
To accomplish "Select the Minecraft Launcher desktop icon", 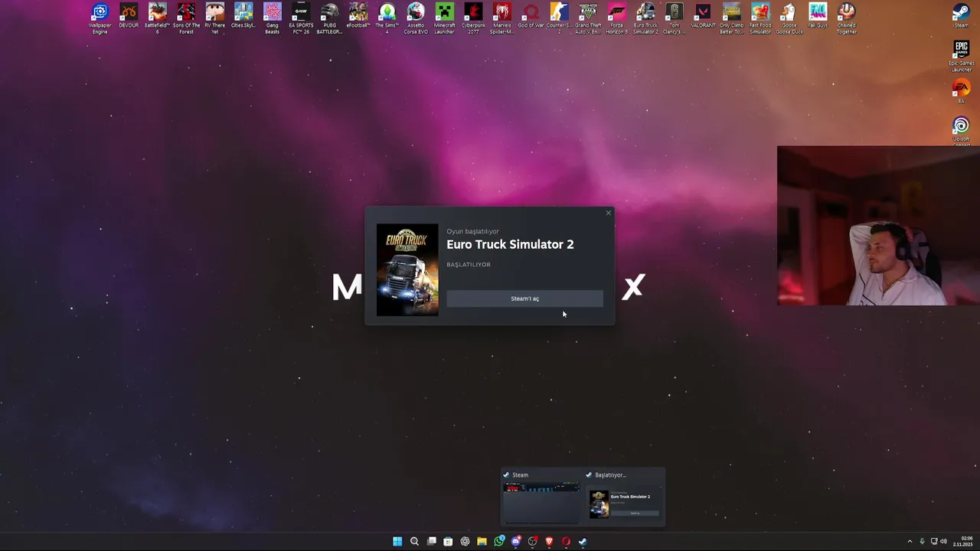I will point(444,18).
